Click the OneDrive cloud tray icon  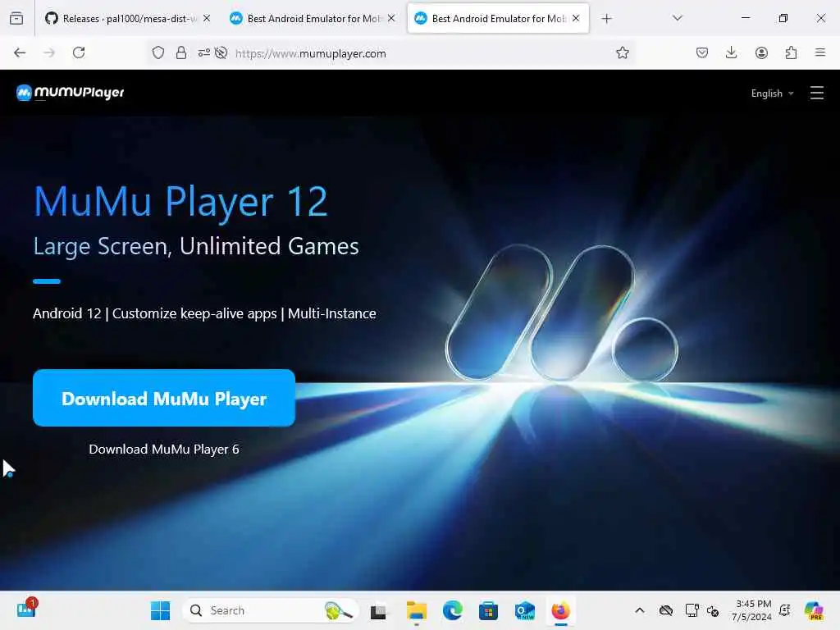pyautogui.click(x=666, y=610)
